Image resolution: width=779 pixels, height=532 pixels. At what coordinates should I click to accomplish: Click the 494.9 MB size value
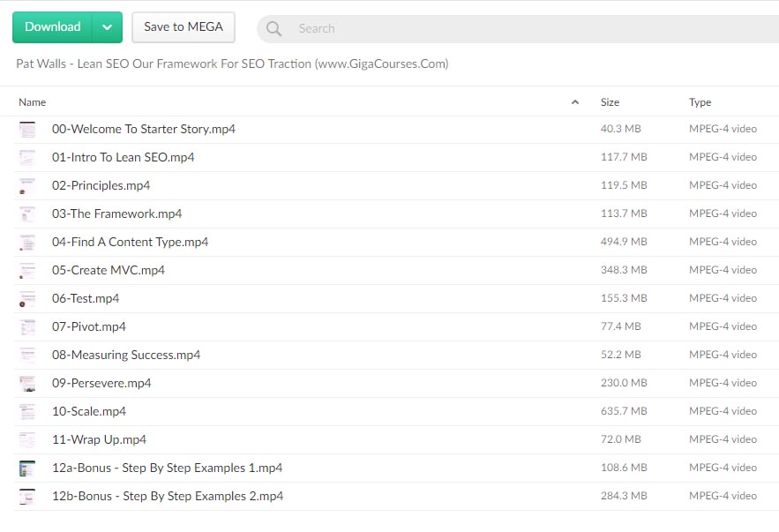(624, 243)
